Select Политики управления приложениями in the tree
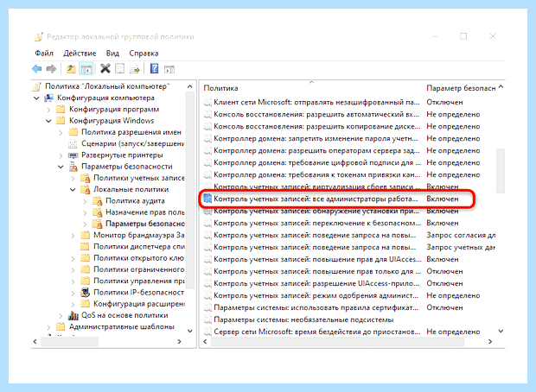Screen dimensions: 536x392 click(139, 281)
